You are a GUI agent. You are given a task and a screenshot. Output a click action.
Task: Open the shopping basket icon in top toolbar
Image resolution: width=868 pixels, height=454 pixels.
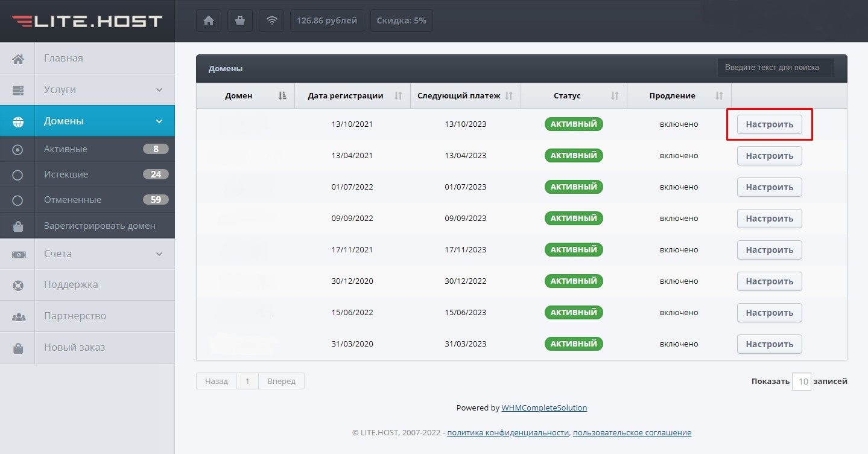[240, 21]
